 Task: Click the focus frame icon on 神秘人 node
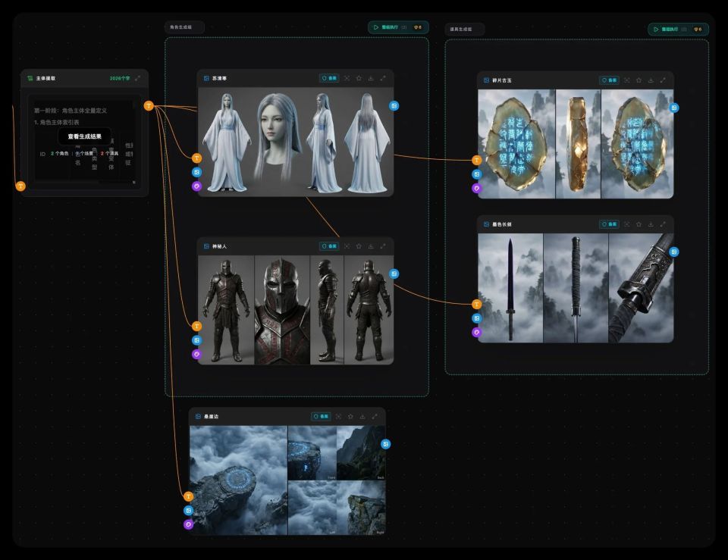pyautogui.click(x=347, y=246)
